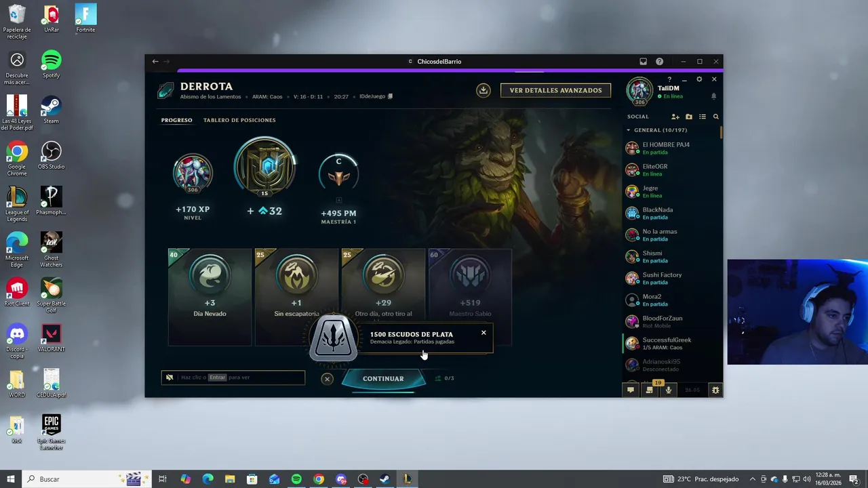Create a new friends folder

click(x=689, y=117)
